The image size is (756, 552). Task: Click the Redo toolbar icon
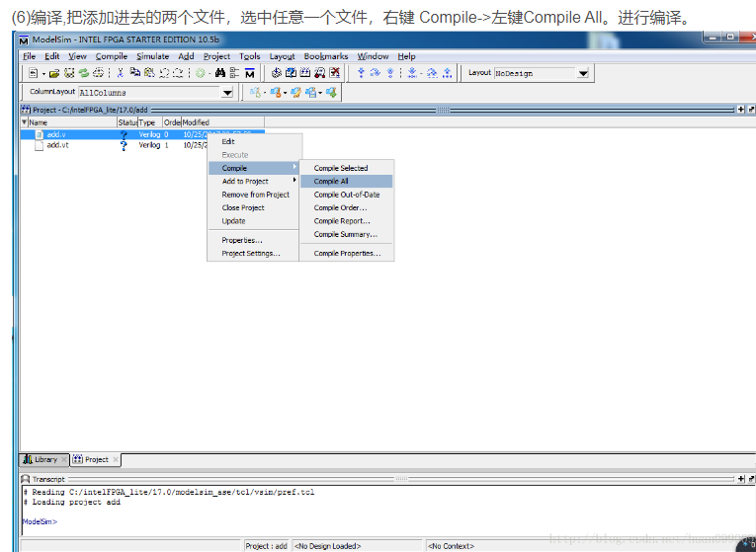tap(178, 73)
